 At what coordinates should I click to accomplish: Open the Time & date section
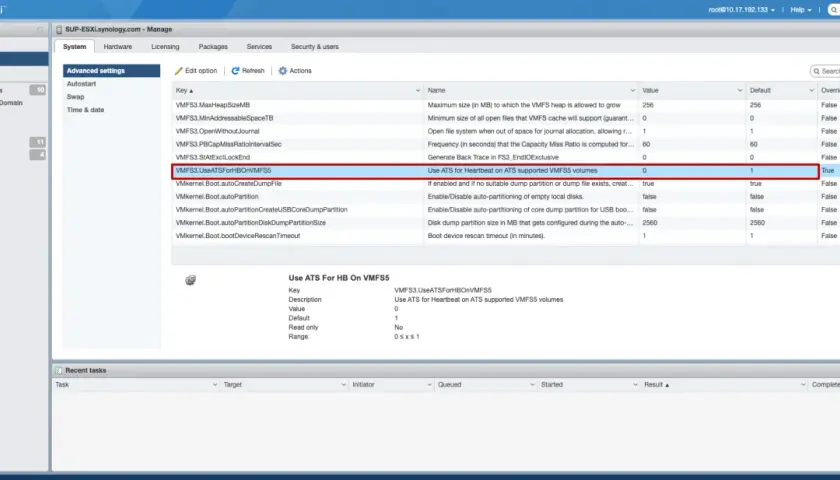pyautogui.click(x=85, y=110)
